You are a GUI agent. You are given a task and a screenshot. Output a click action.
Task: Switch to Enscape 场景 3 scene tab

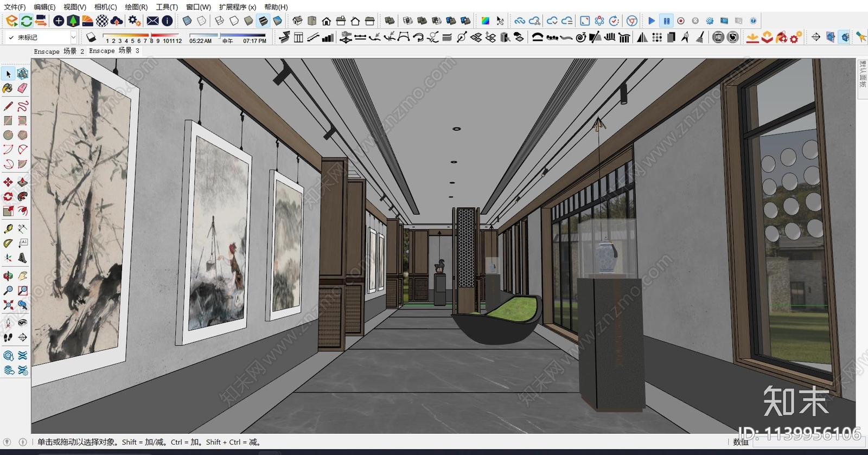pos(114,50)
